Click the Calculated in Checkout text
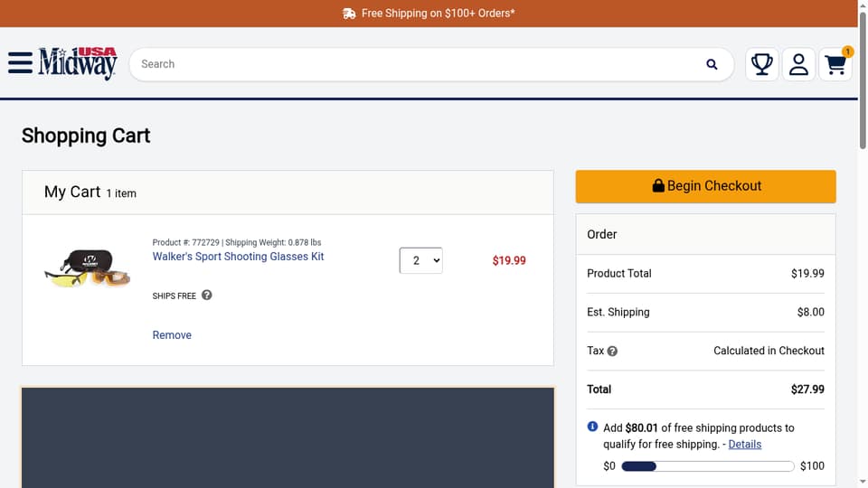 pos(769,351)
